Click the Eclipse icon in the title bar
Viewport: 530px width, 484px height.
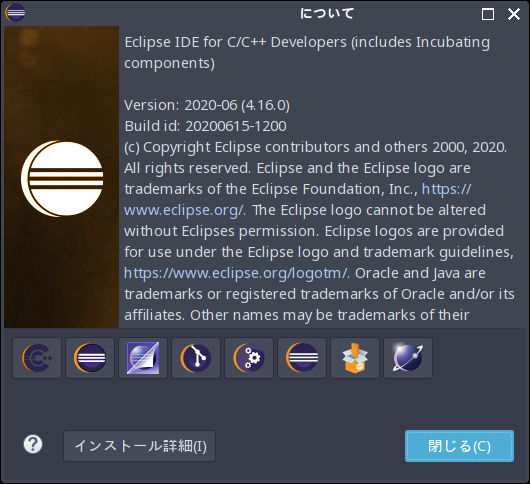tap(15, 13)
